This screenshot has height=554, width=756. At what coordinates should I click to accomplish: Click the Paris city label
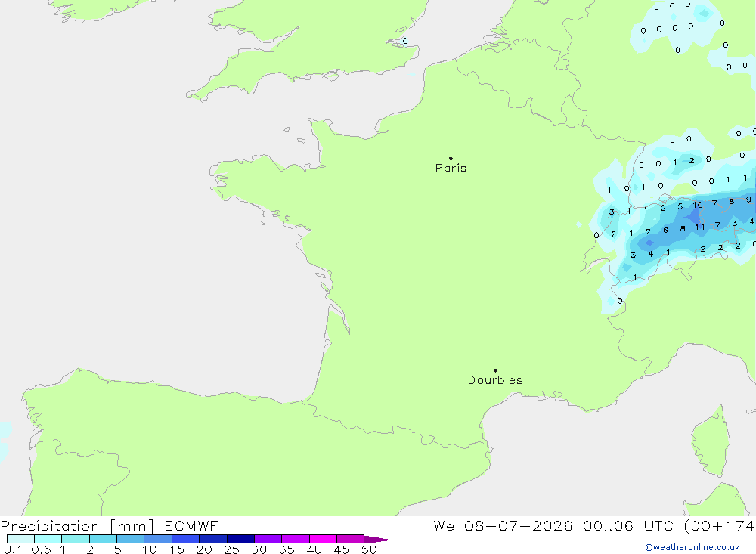tap(451, 168)
